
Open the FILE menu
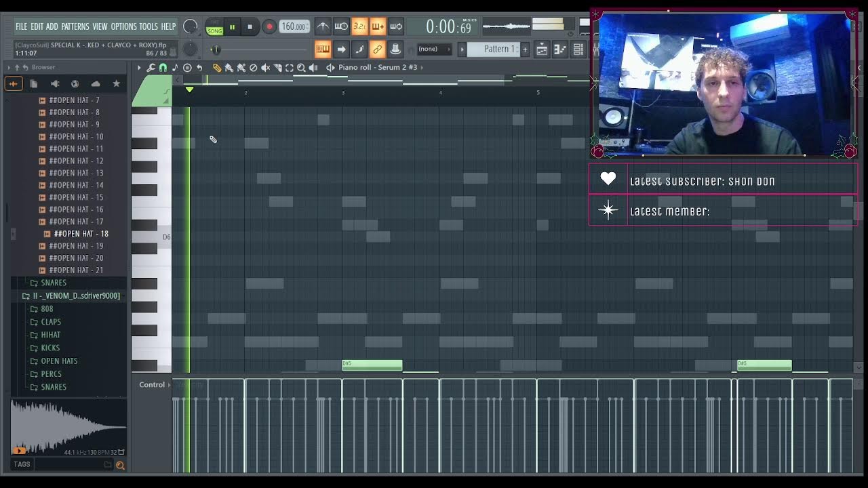22,26
